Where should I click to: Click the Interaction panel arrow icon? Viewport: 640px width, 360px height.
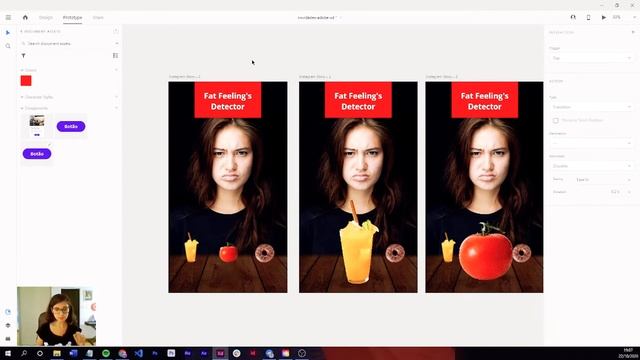coord(633,32)
